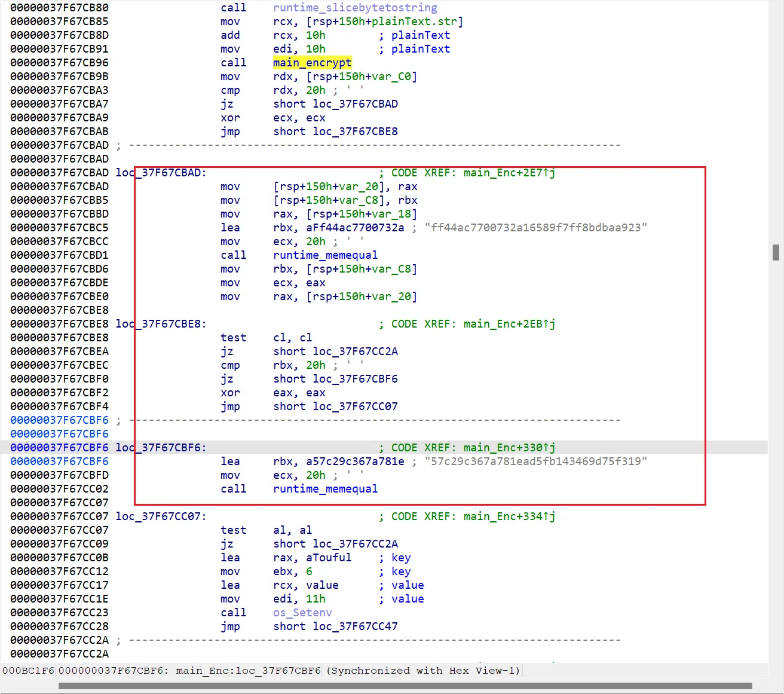This screenshot has height=694, width=784.
Task: Follow the main_Enc+2E7↑j cross reference
Action: point(509,173)
